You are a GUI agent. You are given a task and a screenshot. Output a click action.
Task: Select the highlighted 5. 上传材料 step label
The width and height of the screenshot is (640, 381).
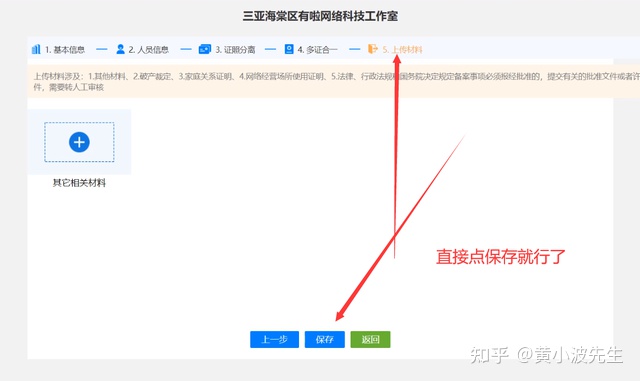402,50
